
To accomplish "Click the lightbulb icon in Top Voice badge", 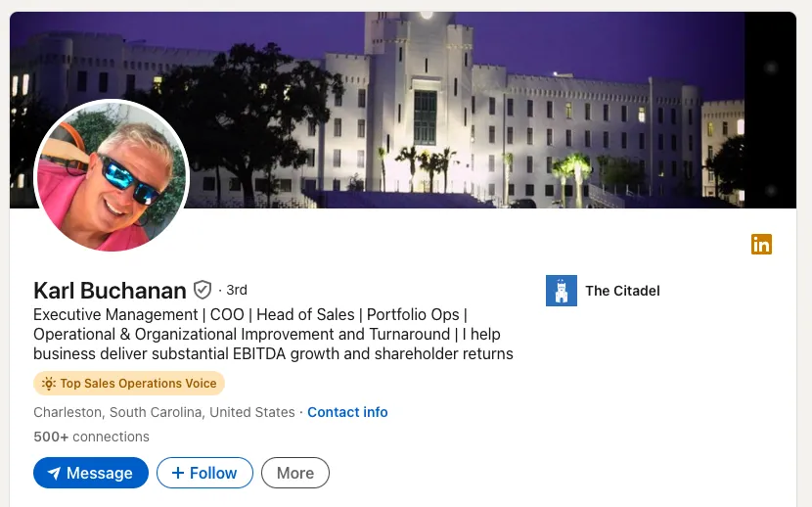I will [x=49, y=384].
